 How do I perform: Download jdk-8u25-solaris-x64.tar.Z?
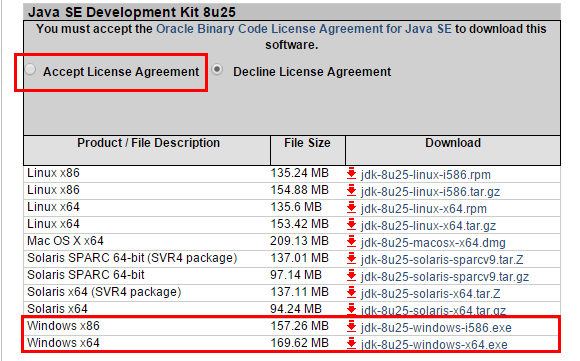[x=431, y=294]
